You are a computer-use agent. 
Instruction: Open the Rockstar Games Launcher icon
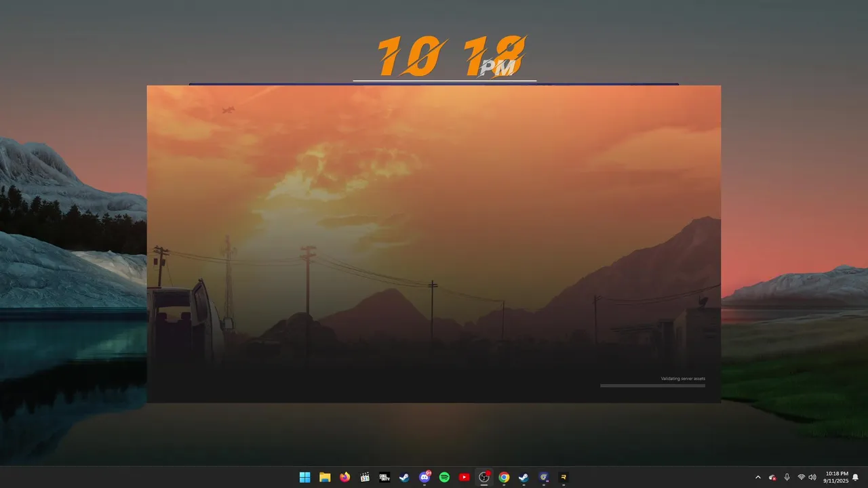pos(564,477)
